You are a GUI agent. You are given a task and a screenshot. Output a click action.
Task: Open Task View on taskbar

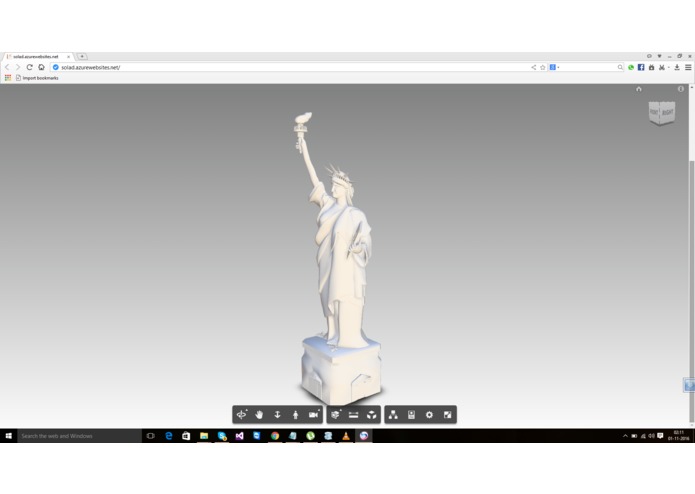(151, 436)
